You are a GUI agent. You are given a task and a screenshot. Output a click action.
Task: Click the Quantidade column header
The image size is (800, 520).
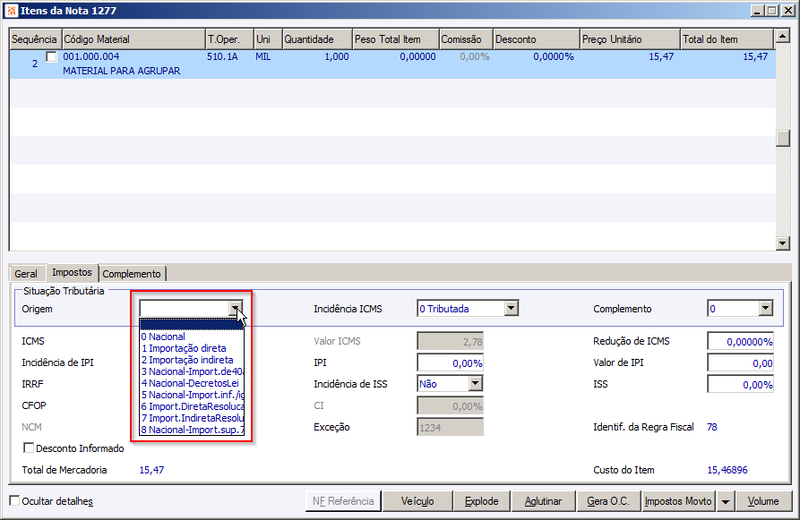coord(317,39)
